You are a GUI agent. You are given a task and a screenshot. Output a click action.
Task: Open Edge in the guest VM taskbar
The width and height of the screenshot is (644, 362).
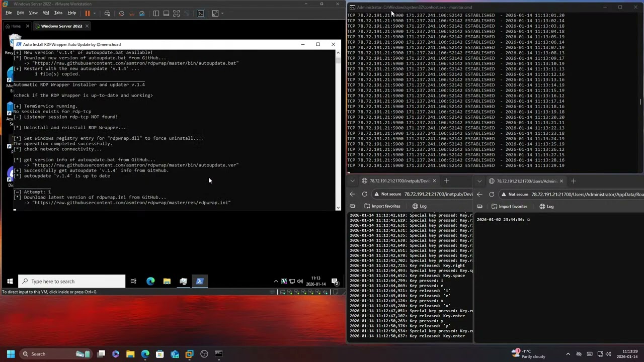[x=150, y=282]
